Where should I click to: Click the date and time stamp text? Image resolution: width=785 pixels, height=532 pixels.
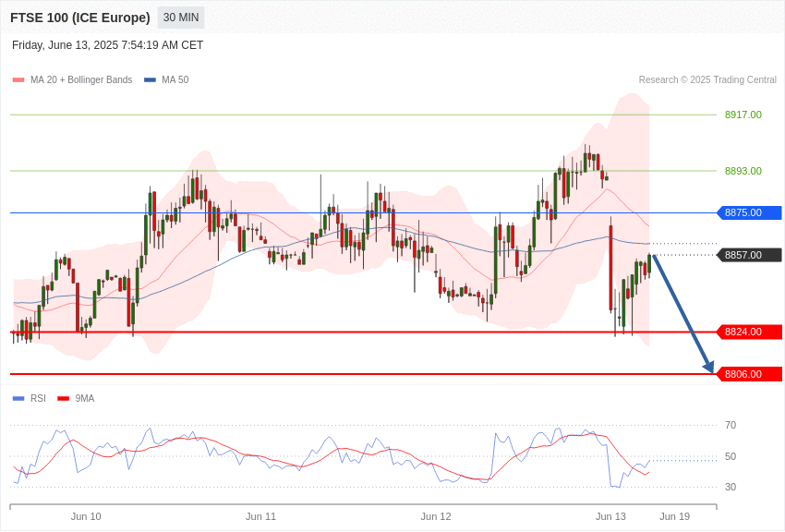click(x=108, y=45)
